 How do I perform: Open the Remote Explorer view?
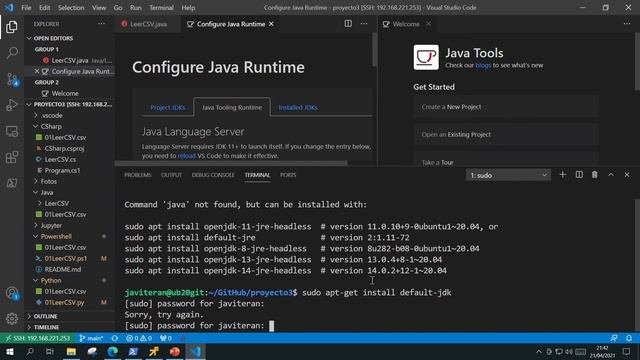(x=12, y=131)
